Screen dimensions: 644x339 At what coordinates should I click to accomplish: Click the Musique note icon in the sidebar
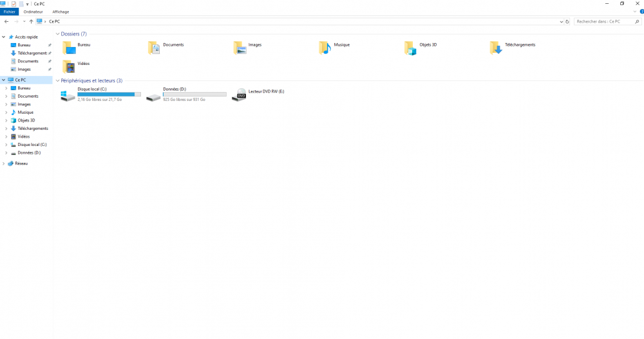[13, 112]
